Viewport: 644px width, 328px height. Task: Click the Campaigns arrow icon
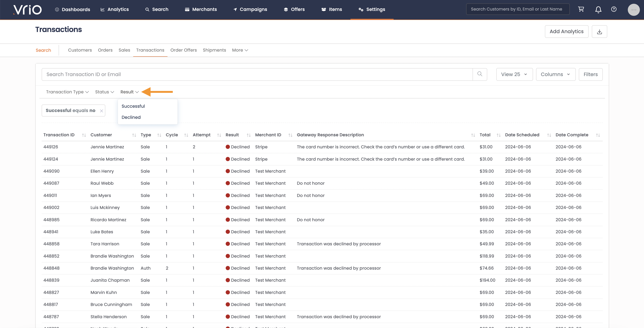(x=235, y=9)
